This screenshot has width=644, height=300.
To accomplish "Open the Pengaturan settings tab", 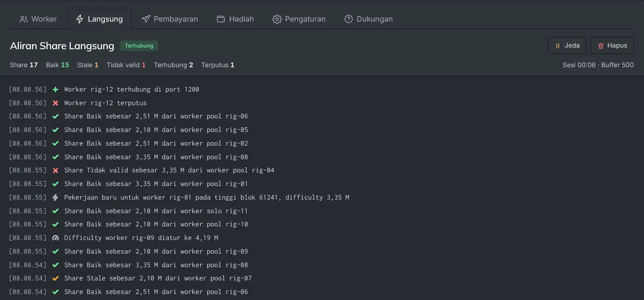I will [299, 19].
